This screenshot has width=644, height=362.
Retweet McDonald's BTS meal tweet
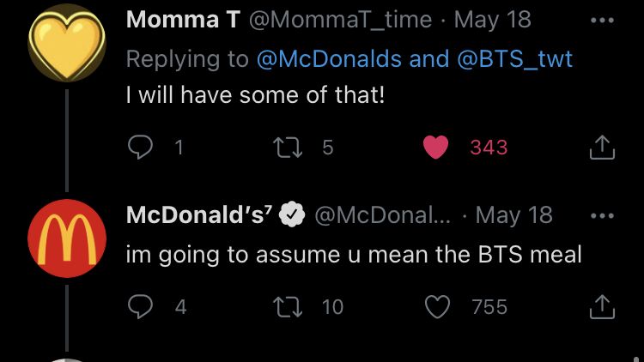[x=288, y=307]
